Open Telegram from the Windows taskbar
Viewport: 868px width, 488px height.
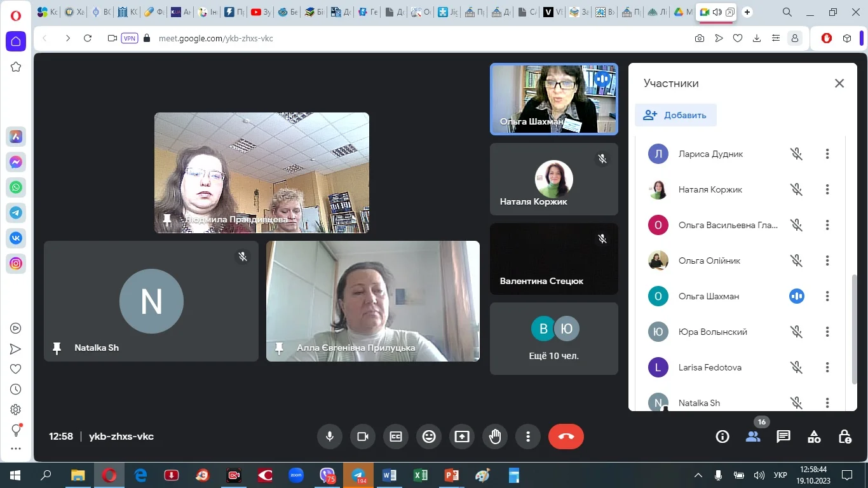pos(358,475)
